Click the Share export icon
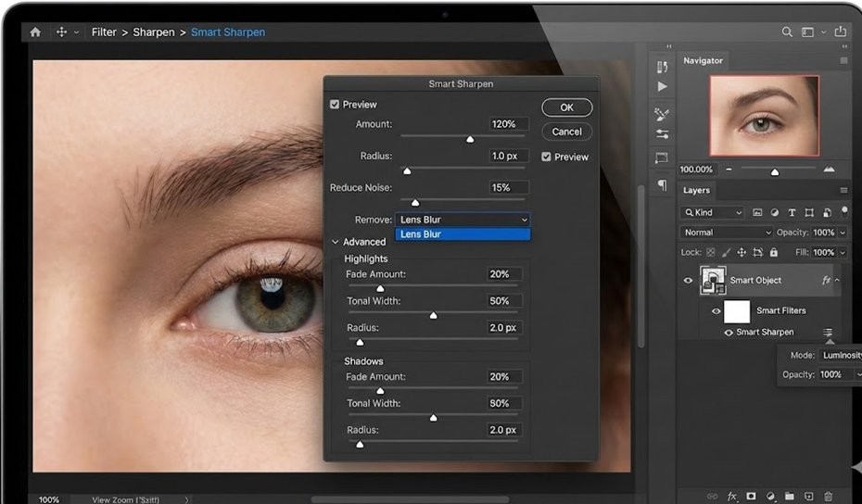This screenshot has height=504, width=862. click(x=840, y=31)
